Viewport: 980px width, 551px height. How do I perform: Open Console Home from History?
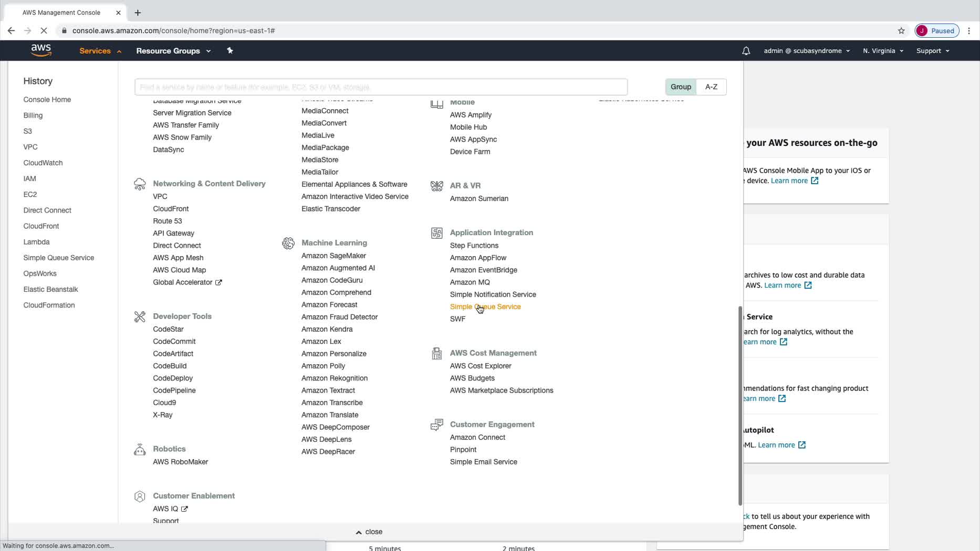47,100
